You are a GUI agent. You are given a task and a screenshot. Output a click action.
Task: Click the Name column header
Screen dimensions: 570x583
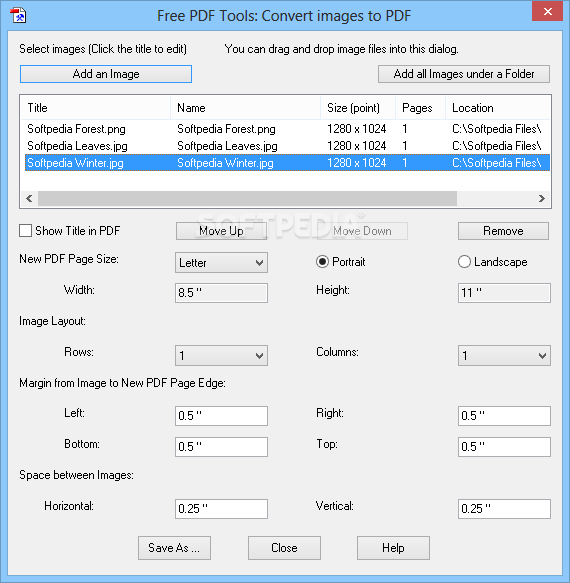245,108
